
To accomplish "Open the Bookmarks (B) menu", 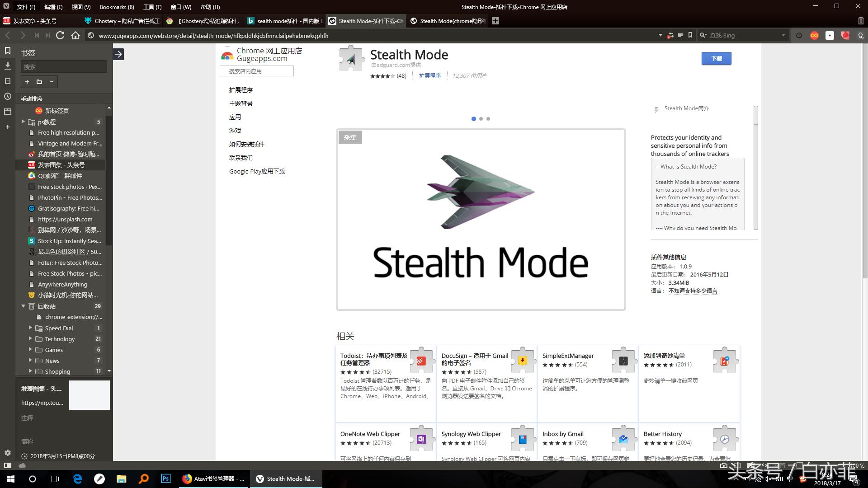I will pyautogui.click(x=117, y=7).
